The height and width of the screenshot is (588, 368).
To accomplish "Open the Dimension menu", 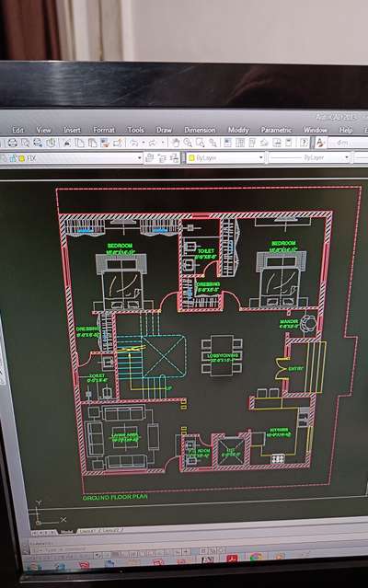I will (x=200, y=130).
